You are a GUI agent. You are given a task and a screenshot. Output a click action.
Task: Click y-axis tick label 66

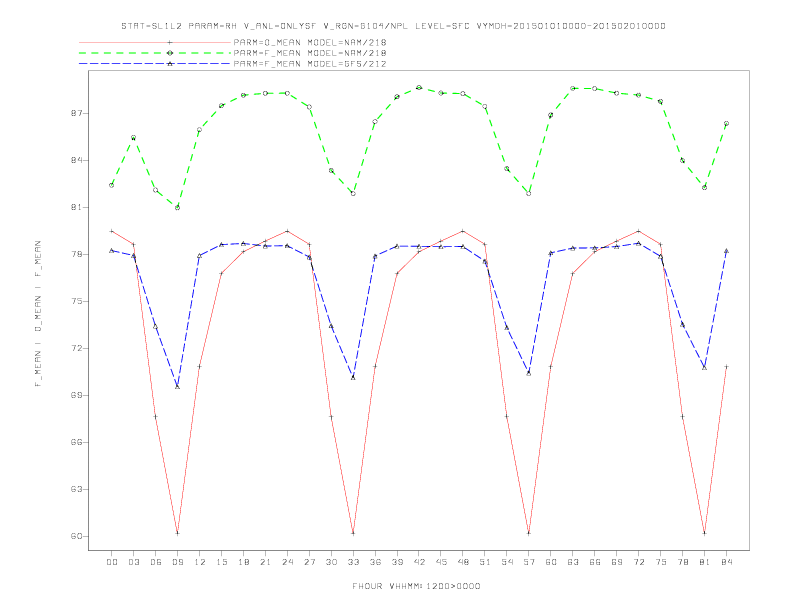tap(77, 442)
